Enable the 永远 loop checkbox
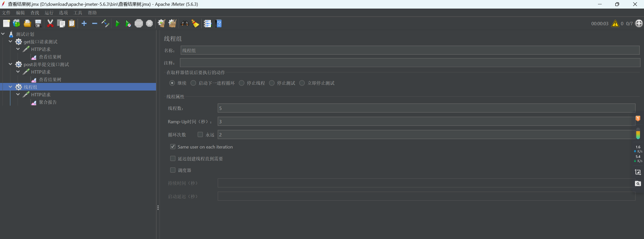 click(x=200, y=134)
